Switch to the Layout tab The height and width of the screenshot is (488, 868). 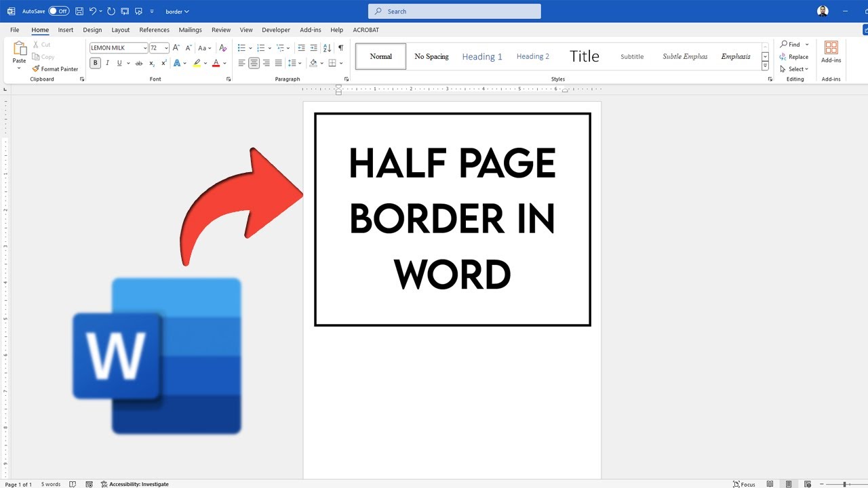point(121,30)
